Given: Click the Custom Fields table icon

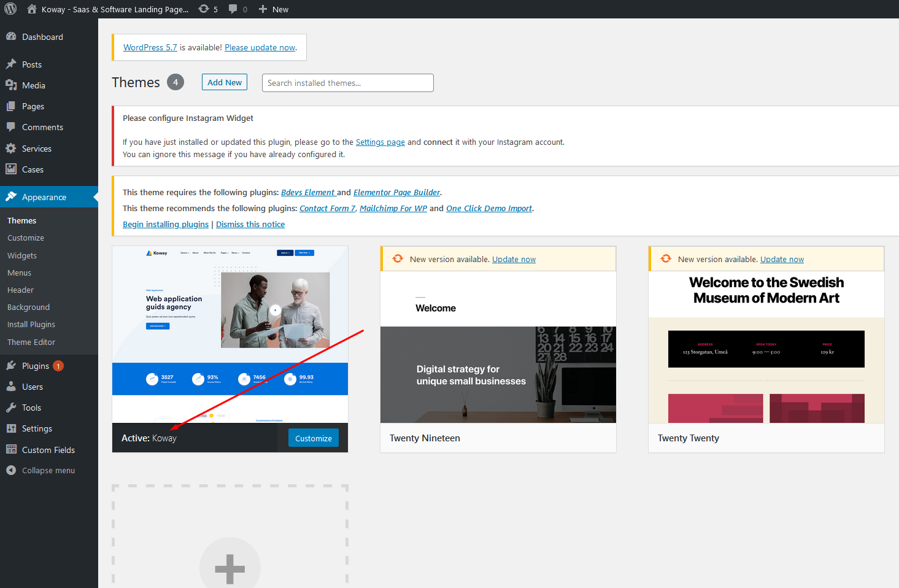Looking at the screenshot, I should click(x=11, y=450).
